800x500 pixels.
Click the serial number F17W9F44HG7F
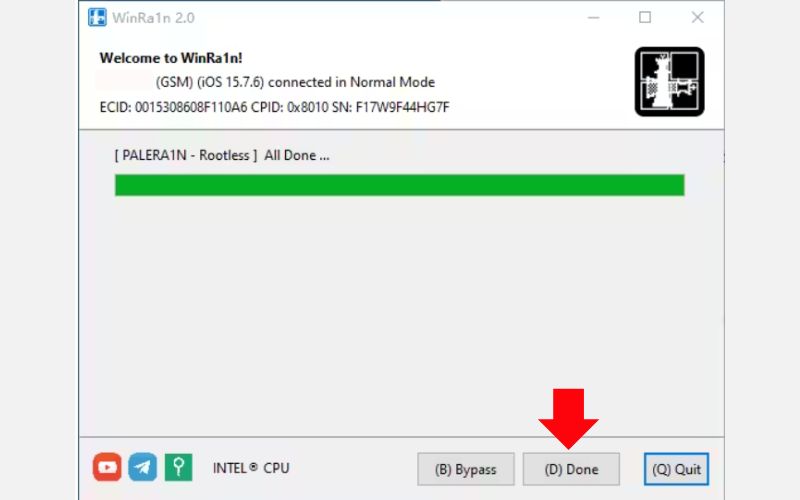click(x=403, y=108)
